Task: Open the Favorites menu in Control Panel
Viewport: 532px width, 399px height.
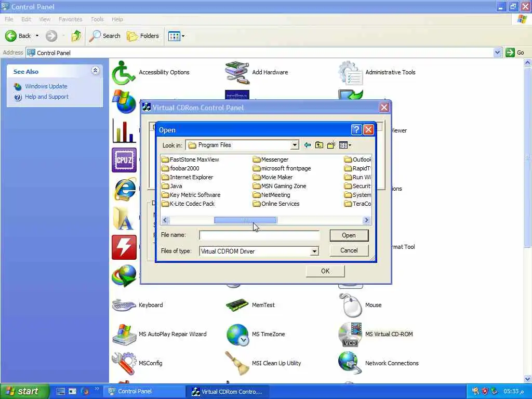Action: tap(70, 19)
